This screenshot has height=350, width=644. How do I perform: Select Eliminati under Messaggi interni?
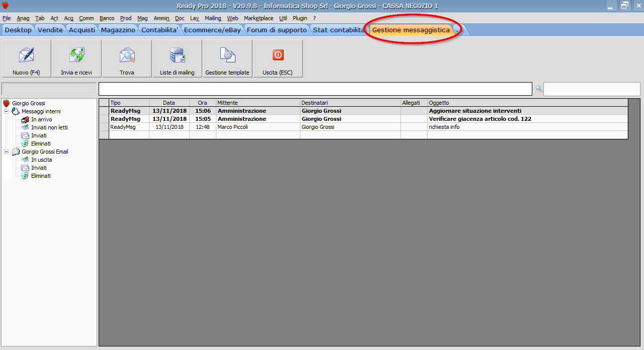point(41,144)
